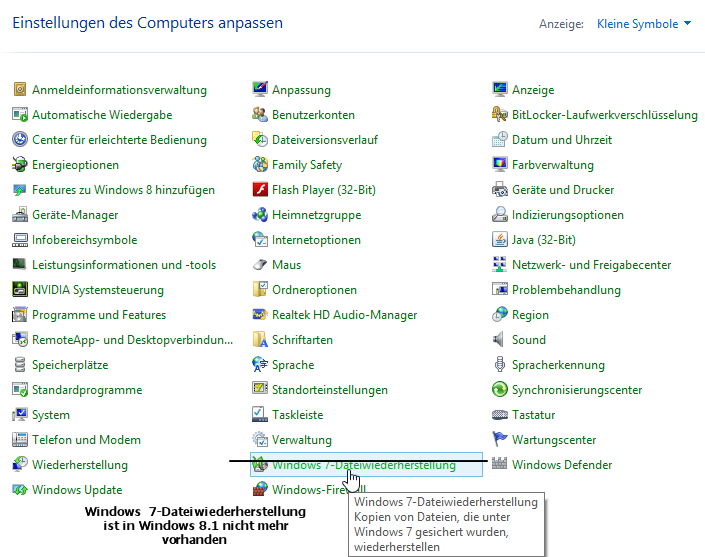Open the Anzeige display link

tap(533, 90)
